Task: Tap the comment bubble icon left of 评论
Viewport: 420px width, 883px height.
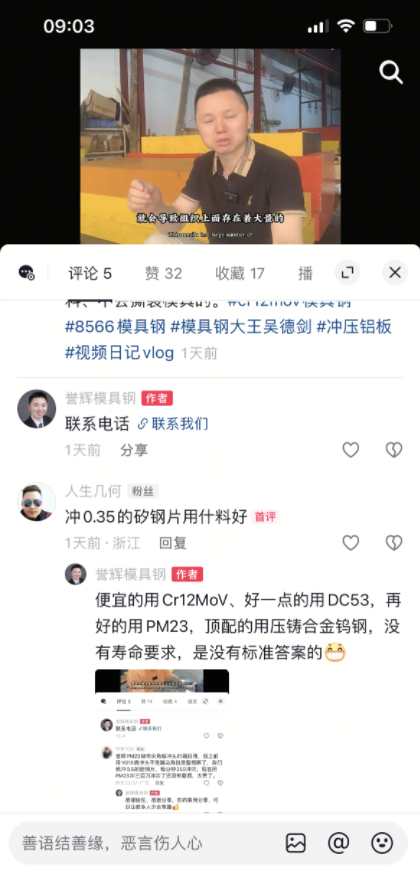Action: (x=26, y=273)
